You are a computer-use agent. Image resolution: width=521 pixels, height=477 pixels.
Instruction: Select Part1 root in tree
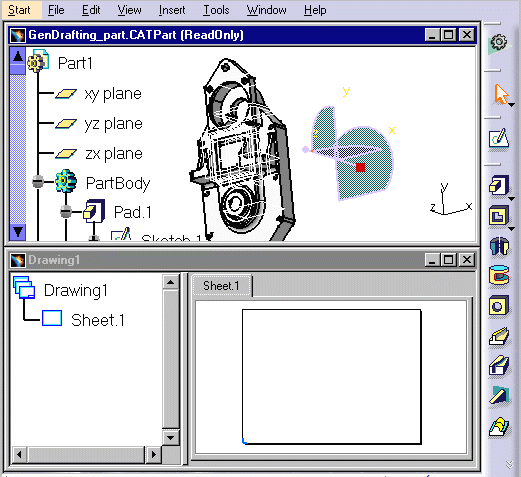point(75,63)
